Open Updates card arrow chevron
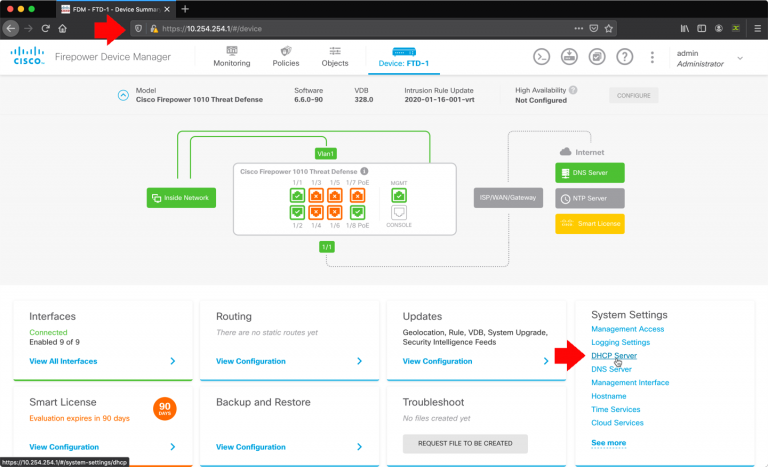The width and height of the screenshot is (768, 467). [x=546, y=361]
